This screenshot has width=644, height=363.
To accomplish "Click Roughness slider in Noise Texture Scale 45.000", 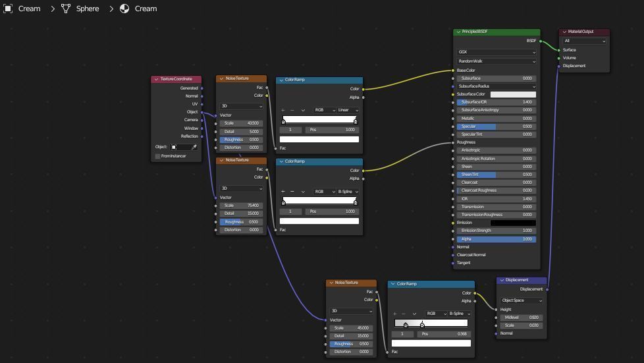I will tap(351, 344).
